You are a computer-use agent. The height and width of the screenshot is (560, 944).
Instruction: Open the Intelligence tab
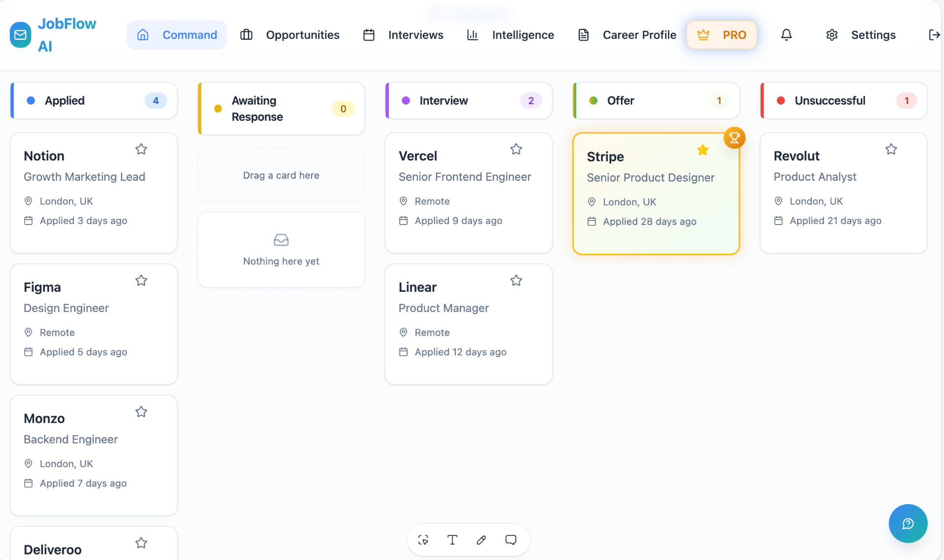coord(510,35)
